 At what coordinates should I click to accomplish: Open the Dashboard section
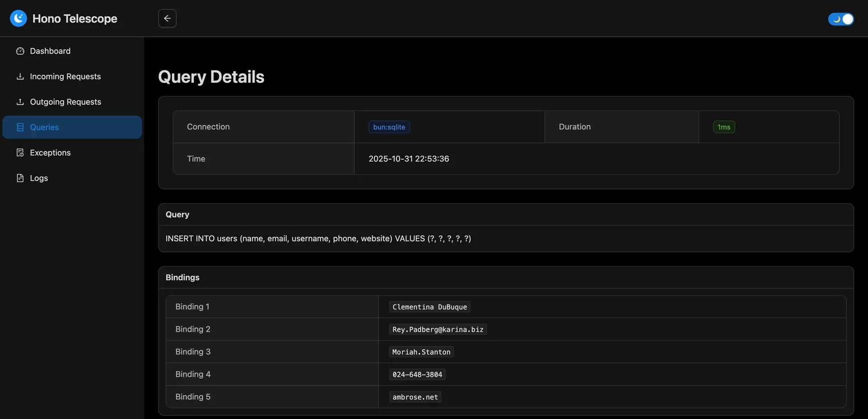50,50
